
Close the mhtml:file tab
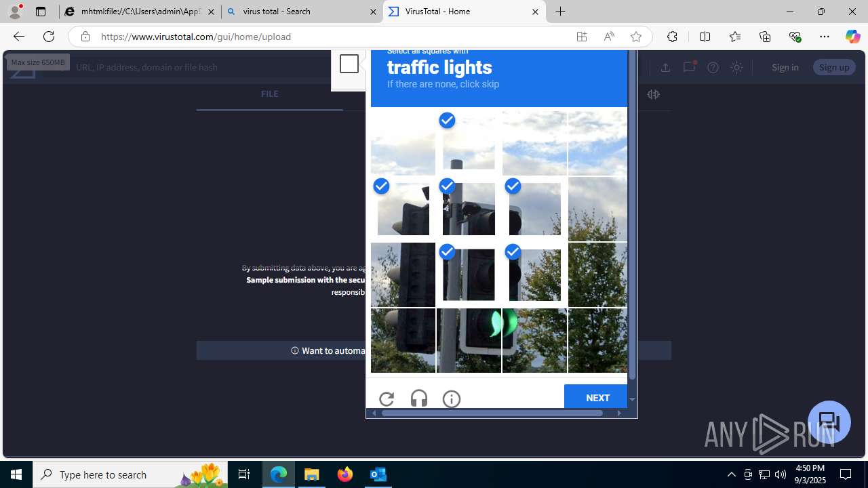tap(211, 12)
